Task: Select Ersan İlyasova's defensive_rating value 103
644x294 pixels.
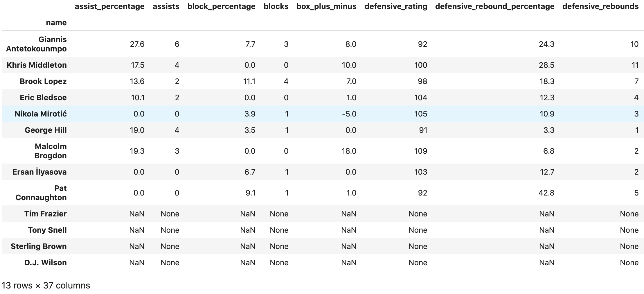Action: [421, 172]
